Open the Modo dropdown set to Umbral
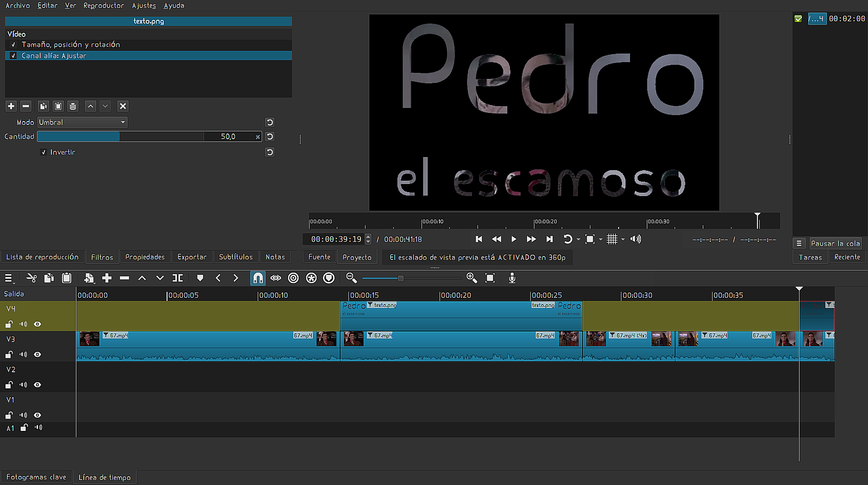 (x=82, y=122)
